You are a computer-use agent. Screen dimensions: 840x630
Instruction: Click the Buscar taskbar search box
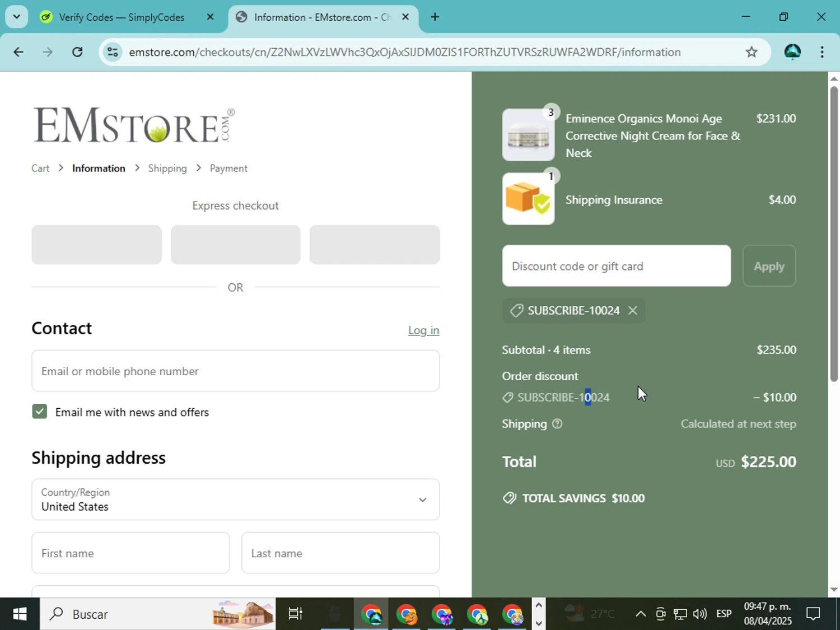pyautogui.click(x=158, y=614)
